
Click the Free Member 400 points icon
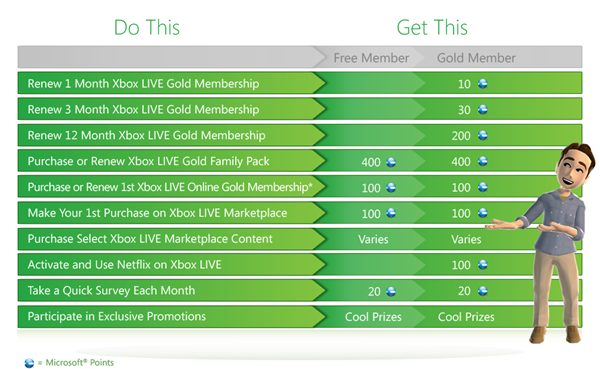[x=391, y=162]
